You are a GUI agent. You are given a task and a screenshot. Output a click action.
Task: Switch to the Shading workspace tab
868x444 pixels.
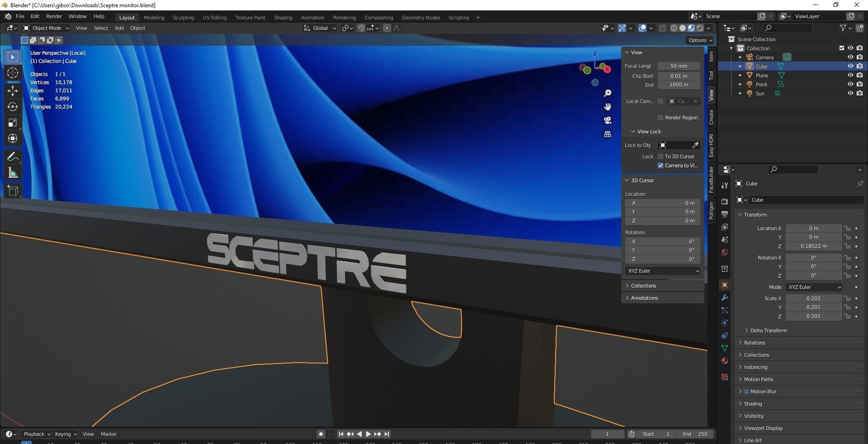point(283,18)
